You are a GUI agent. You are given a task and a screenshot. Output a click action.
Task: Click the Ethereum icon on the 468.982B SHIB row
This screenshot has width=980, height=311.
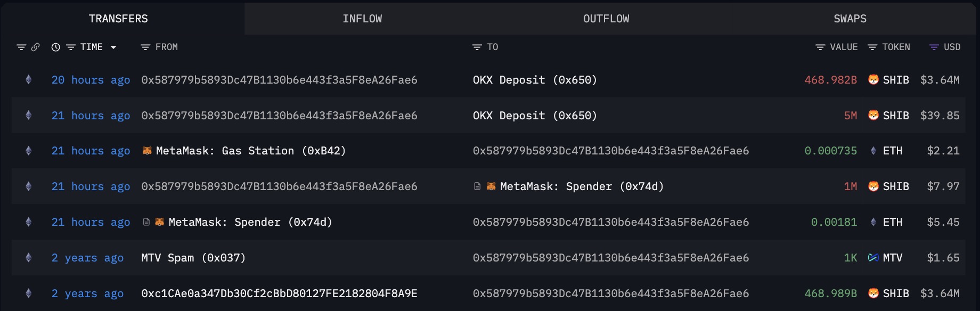click(29, 80)
